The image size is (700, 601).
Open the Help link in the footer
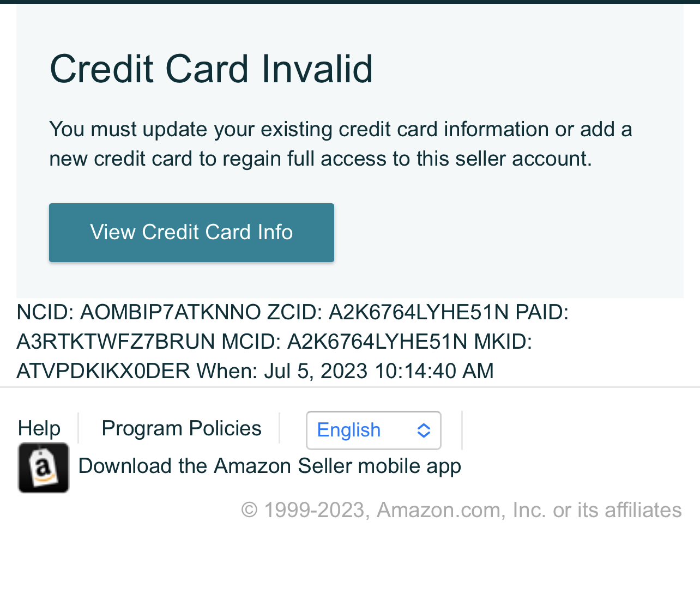click(39, 429)
